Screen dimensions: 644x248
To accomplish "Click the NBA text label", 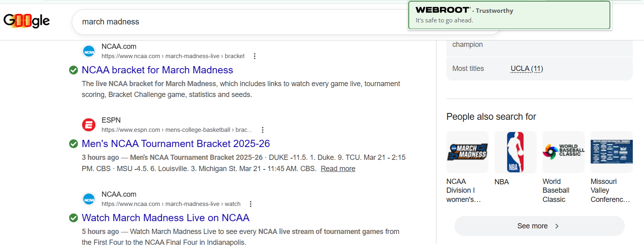I will (x=502, y=182).
